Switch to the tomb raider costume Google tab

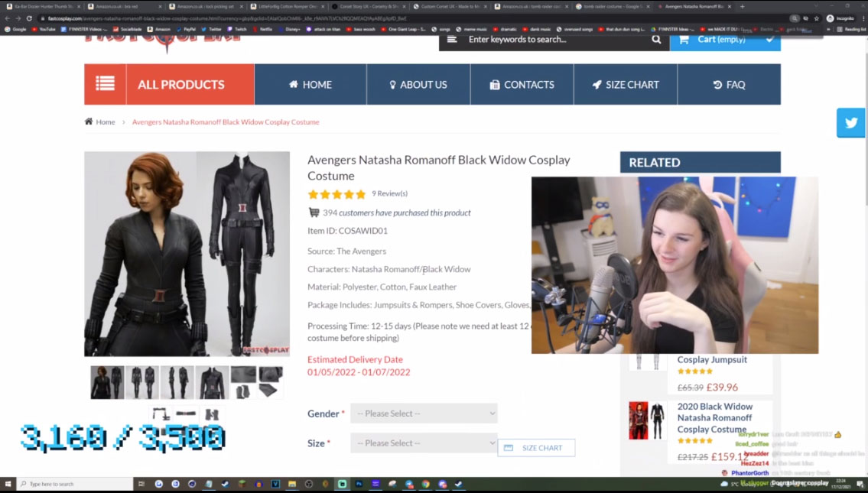point(613,7)
